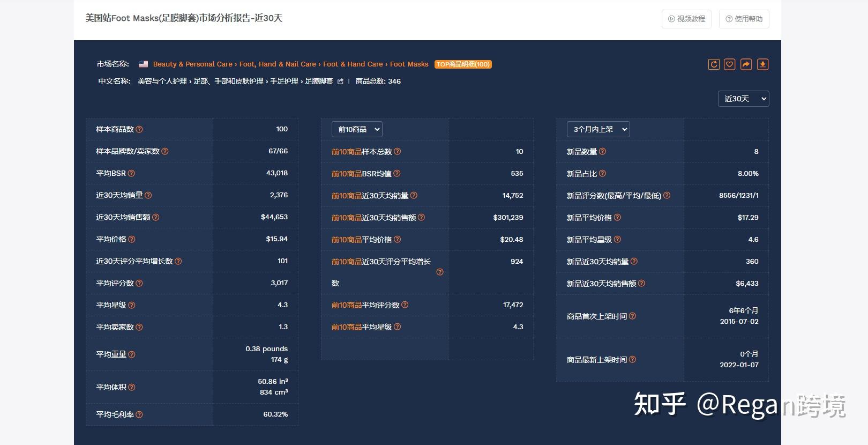Click the first listing date 2015-07-02

tap(739, 321)
